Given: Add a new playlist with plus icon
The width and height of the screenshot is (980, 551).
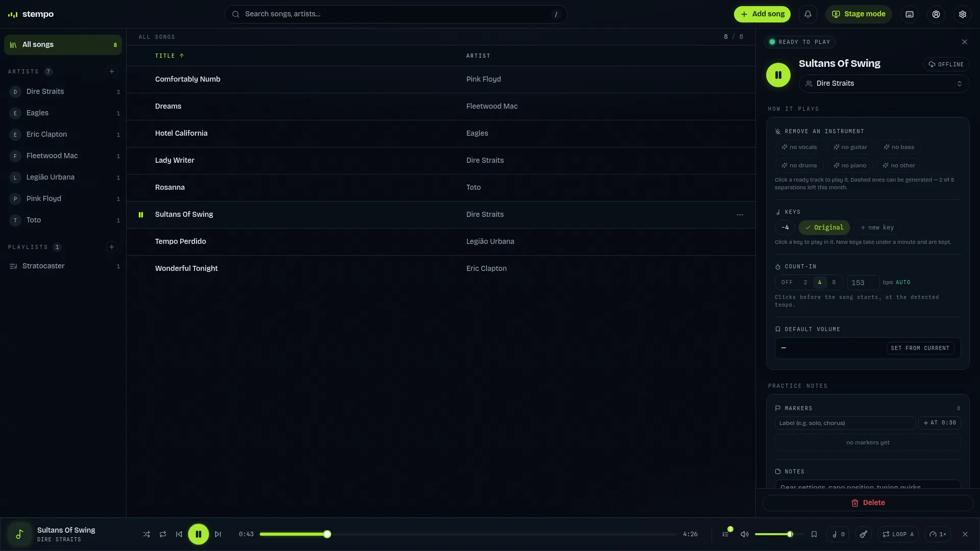Looking at the screenshot, I should tap(112, 247).
